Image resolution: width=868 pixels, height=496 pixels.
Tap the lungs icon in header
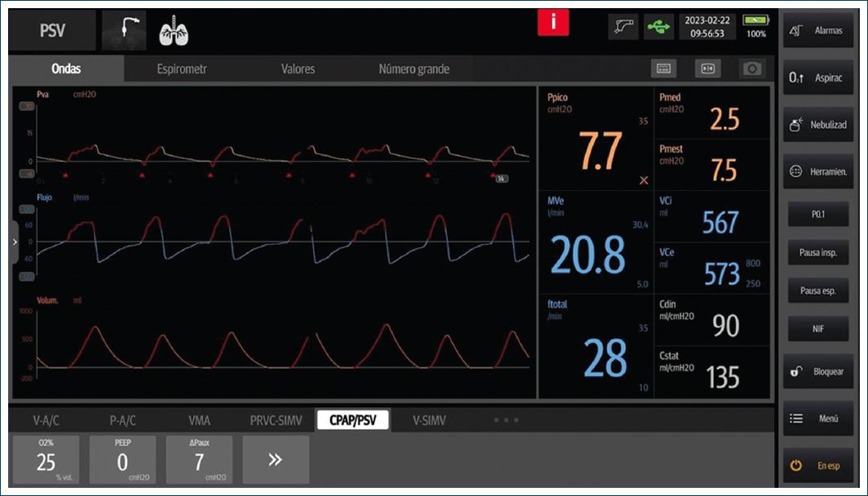click(173, 32)
